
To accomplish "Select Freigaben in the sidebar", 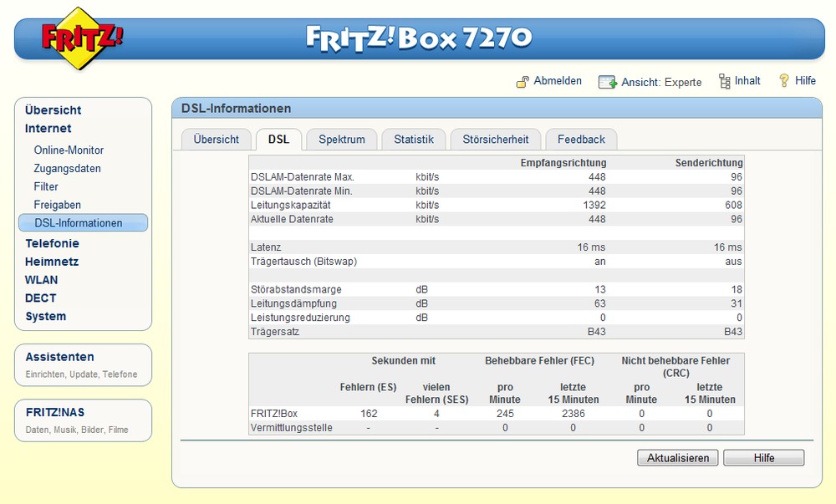I will (x=57, y=205).
